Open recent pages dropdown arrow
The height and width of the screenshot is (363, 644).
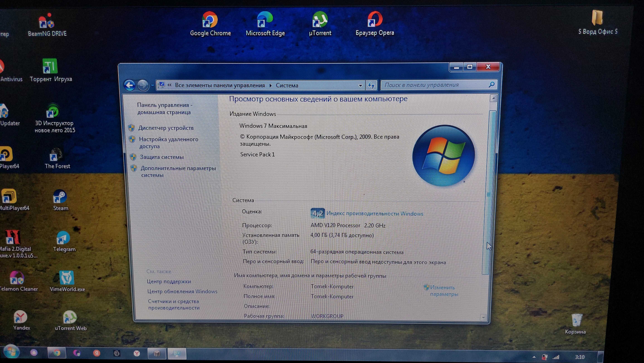click(x=152, y=86)
